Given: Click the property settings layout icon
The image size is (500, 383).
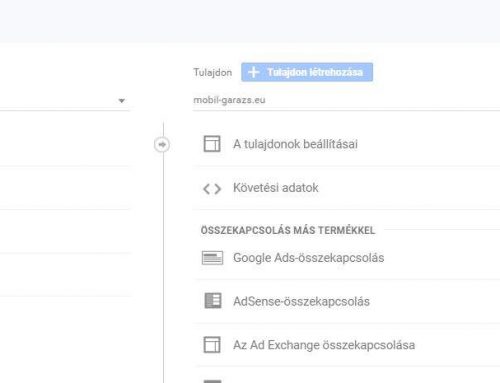Looking at the screenshot, I should (x=212, y=144).
